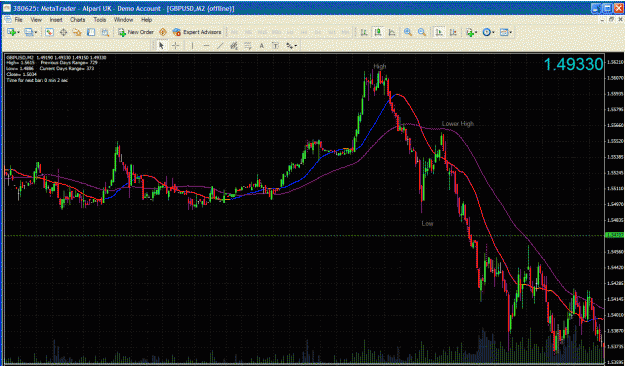This screenshot has height=366, width=625.
Task: Zoom in on the chart
Action: tap(408, 32)
